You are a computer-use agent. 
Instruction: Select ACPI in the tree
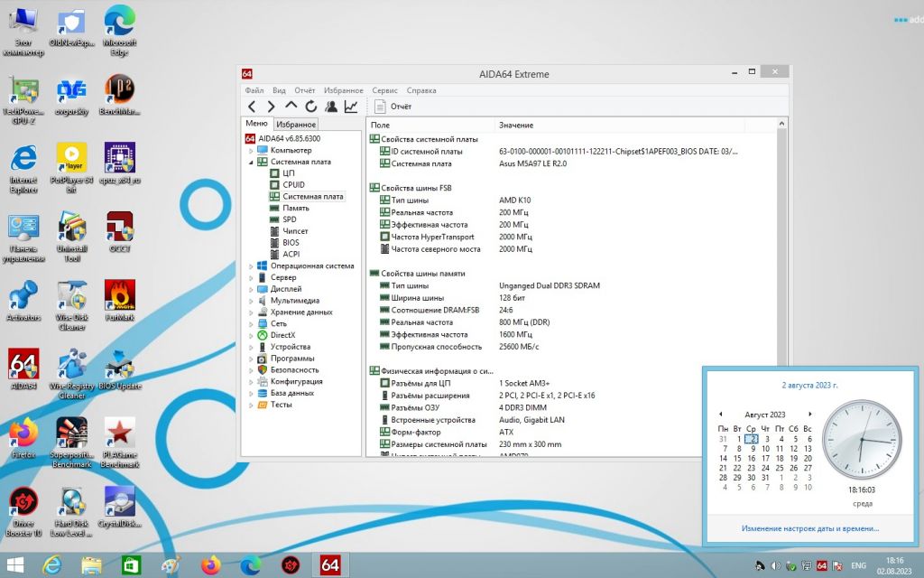(x=291, y=254)
